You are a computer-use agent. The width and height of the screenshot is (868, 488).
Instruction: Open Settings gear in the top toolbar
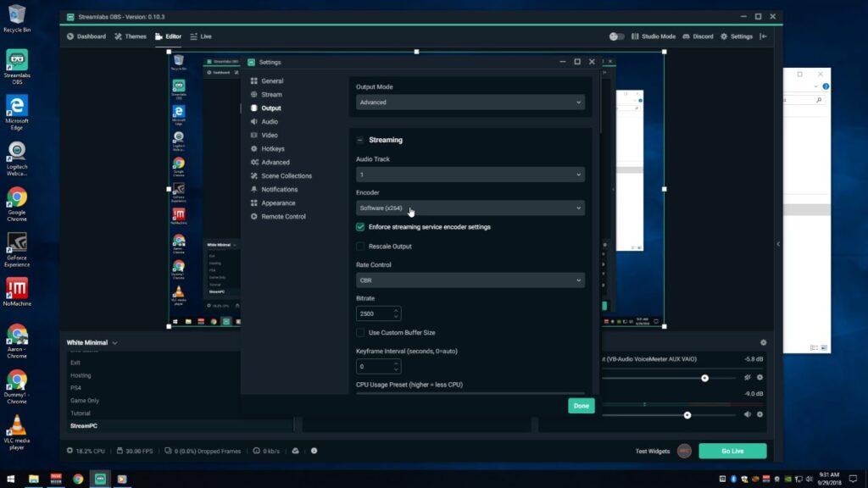[x=737, y=36]
